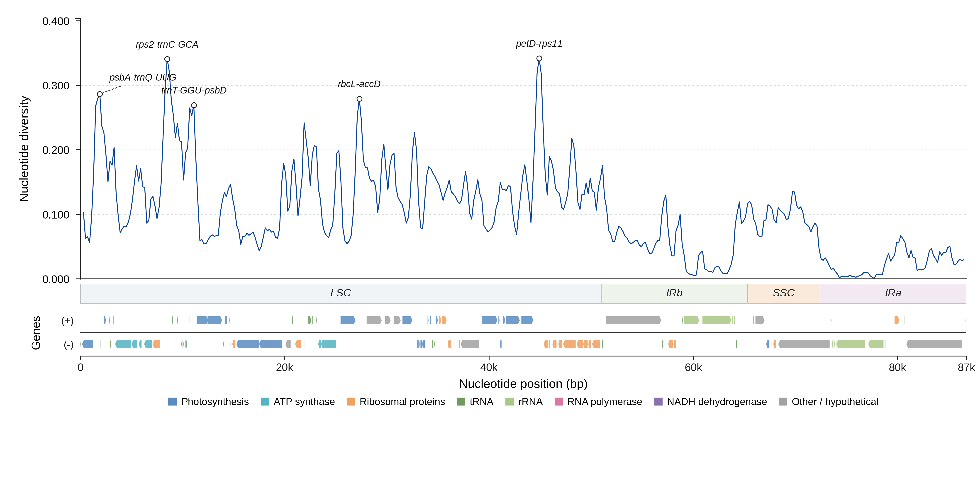Click the NADH dehydrogenase legend swatch
This screenshot has height=477, width=980.
click(658, 402)
